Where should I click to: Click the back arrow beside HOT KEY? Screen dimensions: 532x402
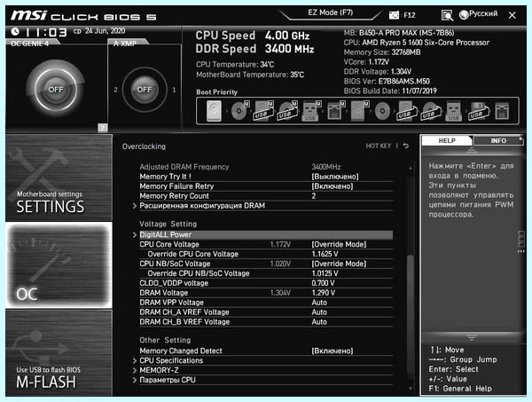coord(406,146)
